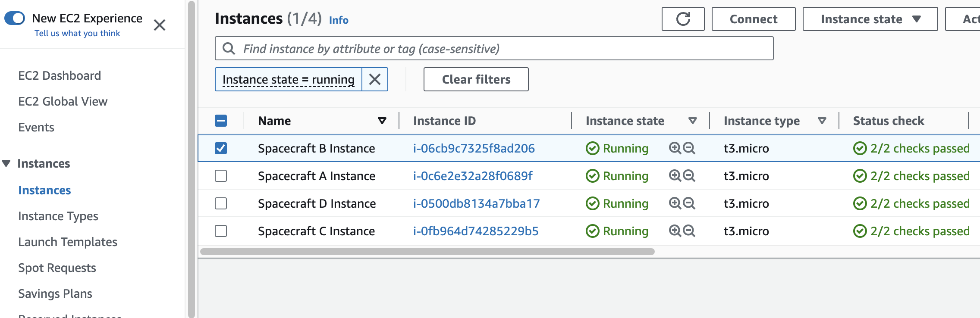Viewport: 980px width, 318px height.
Task: Select the Spacecraft D Instance checkbox
Action: pyautogui.click(x=221, y=203)
